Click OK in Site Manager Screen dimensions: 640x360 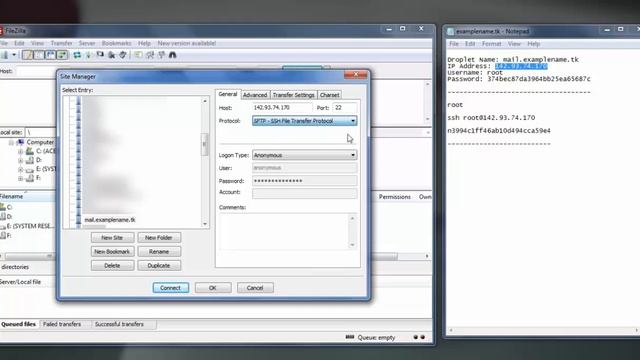213,288
